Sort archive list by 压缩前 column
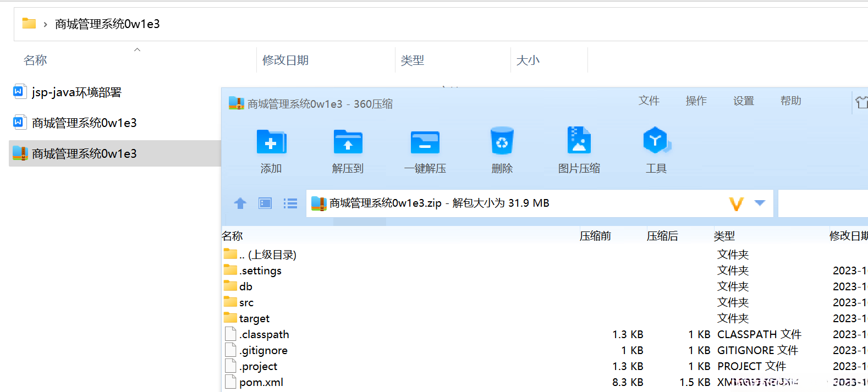The height and width of the screenshot is (392, 868). pos(595,236)
